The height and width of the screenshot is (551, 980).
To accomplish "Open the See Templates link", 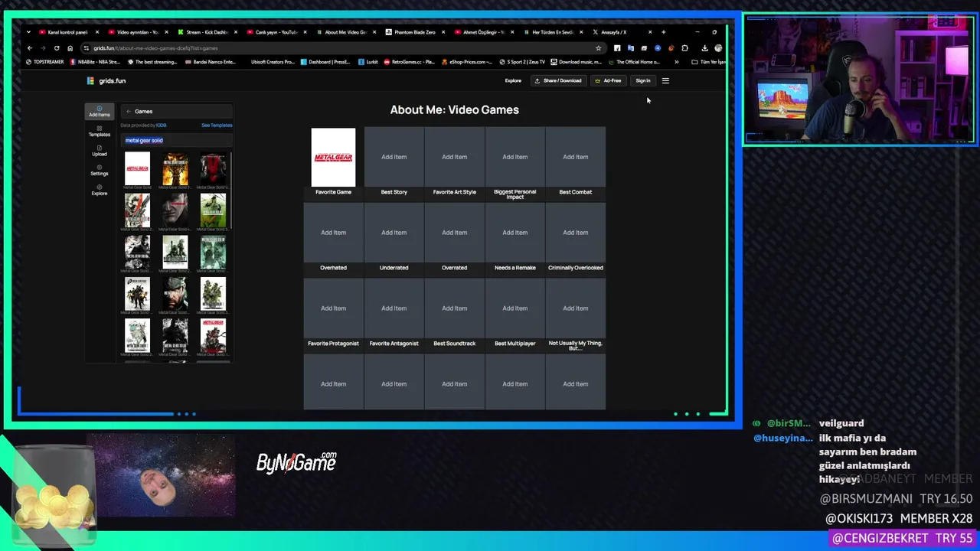I will pos(217,125).
